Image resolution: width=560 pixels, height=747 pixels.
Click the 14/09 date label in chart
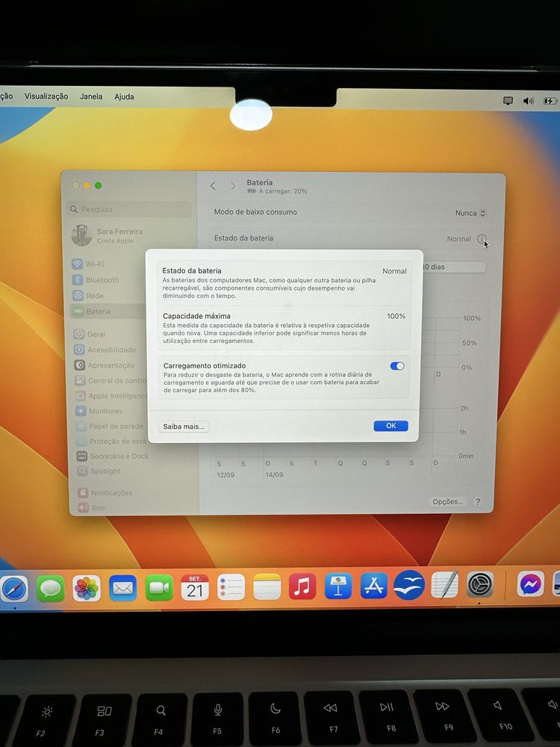click(274, 474)
